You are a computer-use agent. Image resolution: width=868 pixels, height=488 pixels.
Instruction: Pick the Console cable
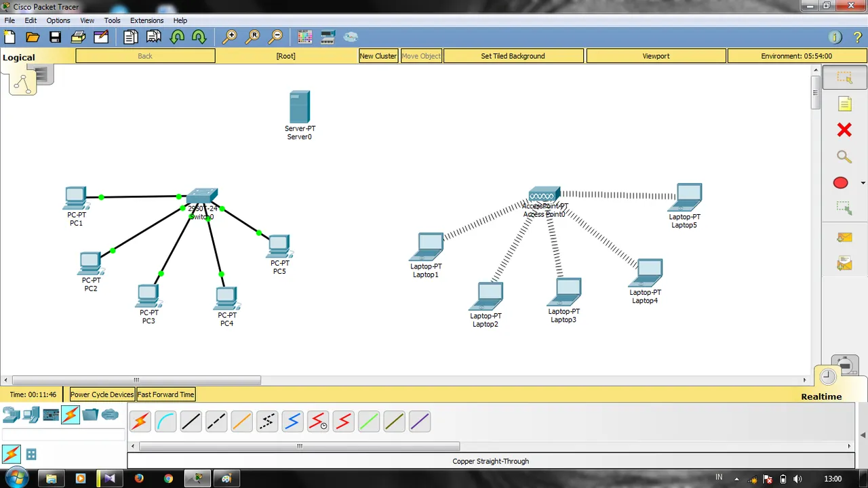pyautogui.click(x=165, y=422)
